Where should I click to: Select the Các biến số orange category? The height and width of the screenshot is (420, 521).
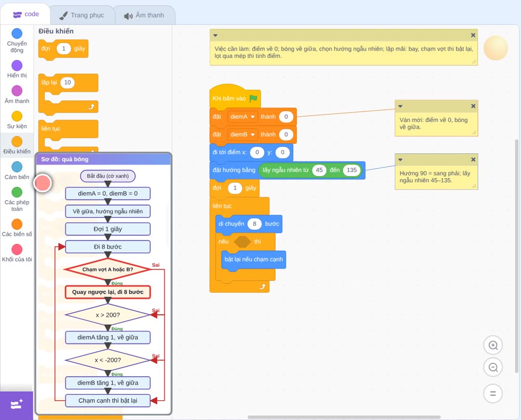17,224
